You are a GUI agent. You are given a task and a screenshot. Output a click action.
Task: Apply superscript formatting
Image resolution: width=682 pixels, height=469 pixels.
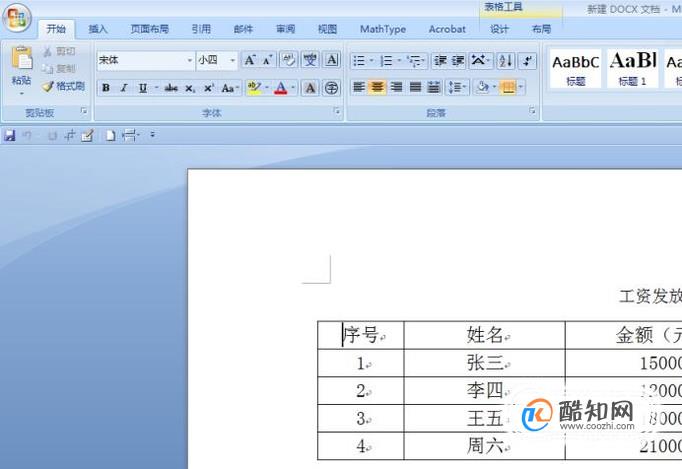point(209,88)
